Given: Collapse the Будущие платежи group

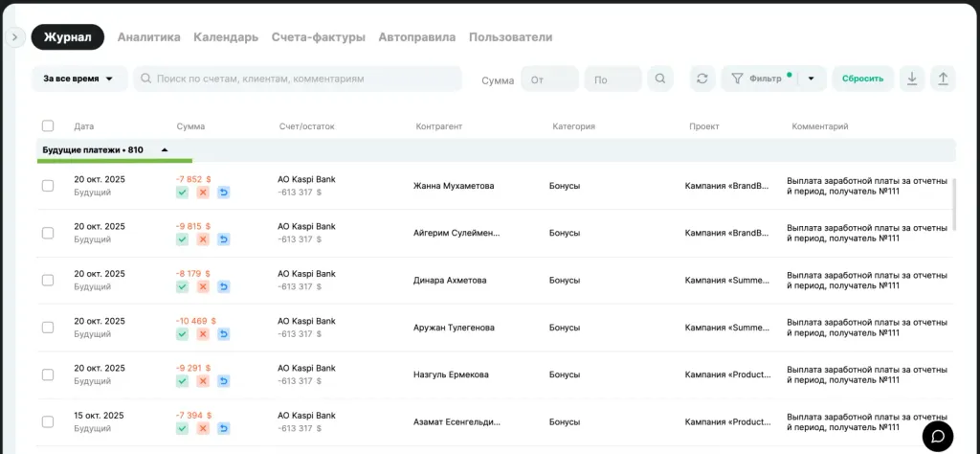Looking at the screenshot, I should click(x=165, y=150).
